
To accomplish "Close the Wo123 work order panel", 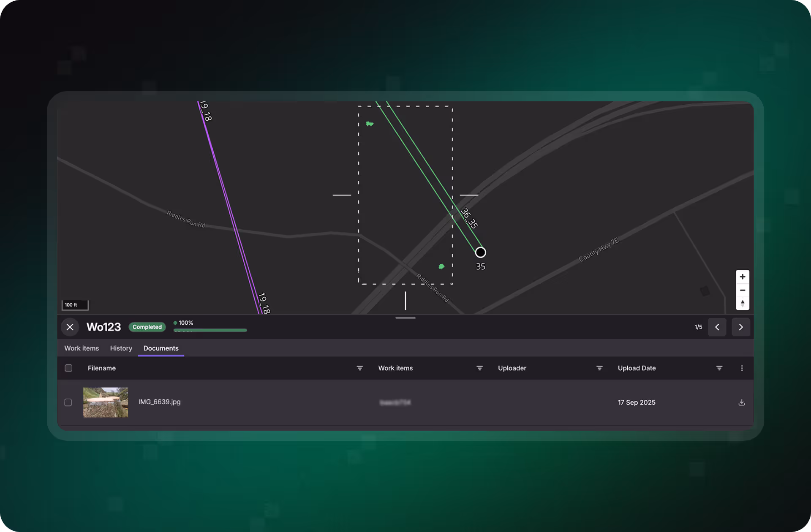I will 70,327.
